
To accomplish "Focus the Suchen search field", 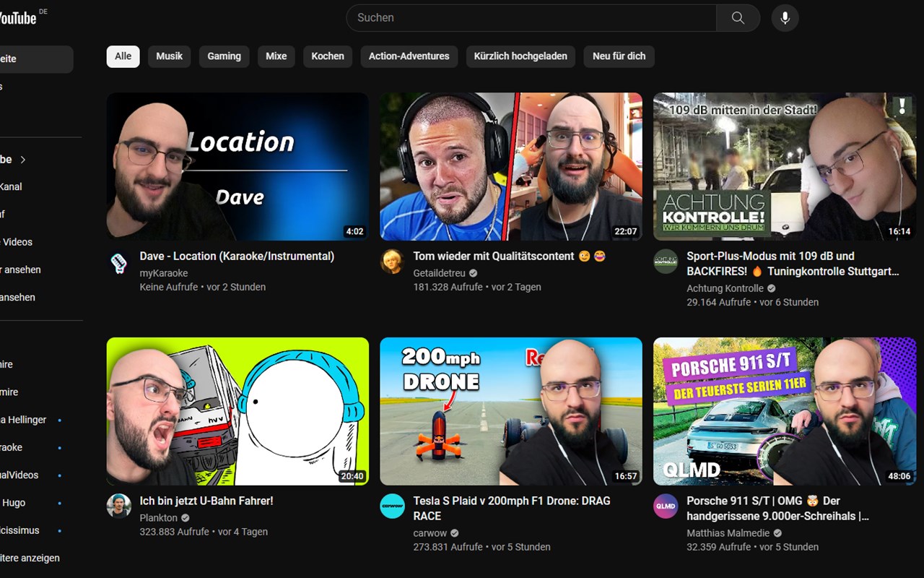I will tap(531, 18).
